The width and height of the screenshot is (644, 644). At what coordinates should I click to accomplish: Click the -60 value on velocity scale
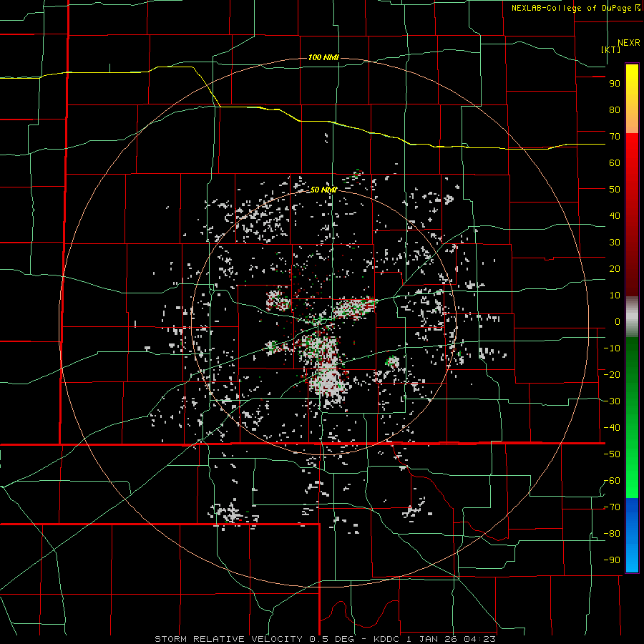tap(612, 481)
